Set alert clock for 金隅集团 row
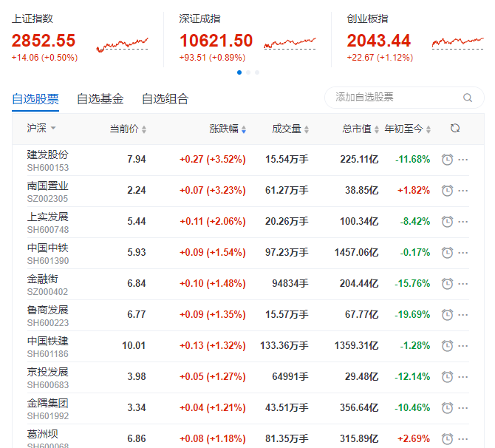495x448 pixels. (447, 408)
